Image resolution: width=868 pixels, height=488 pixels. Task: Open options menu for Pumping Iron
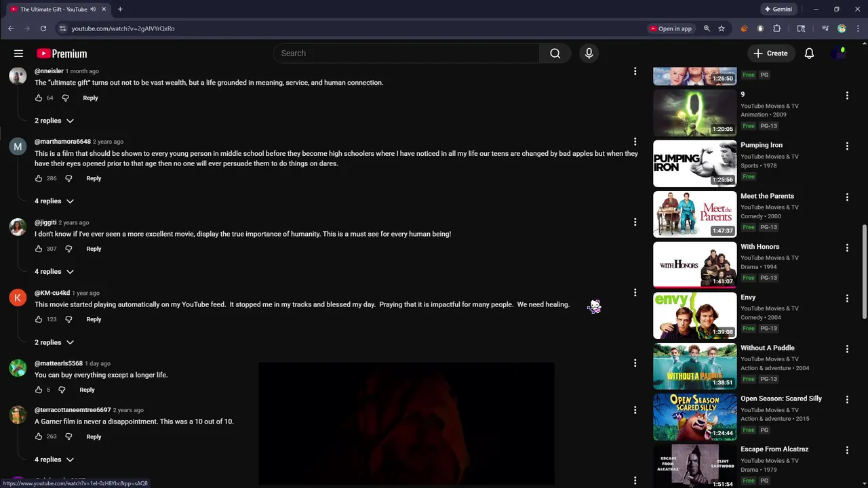coord(847,146)
